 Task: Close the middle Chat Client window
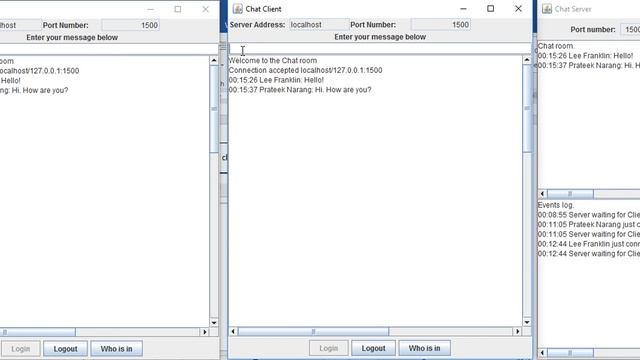(x=518, y=9)
